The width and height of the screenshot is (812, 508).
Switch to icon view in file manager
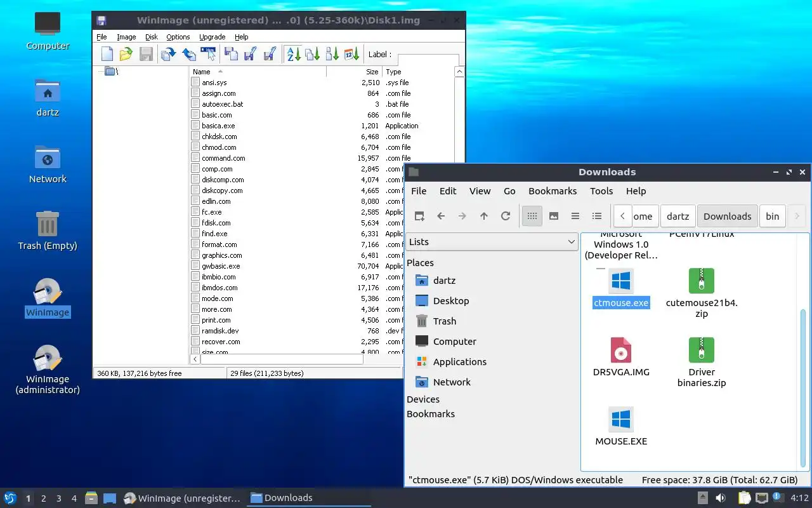click(x=532, y=216)
